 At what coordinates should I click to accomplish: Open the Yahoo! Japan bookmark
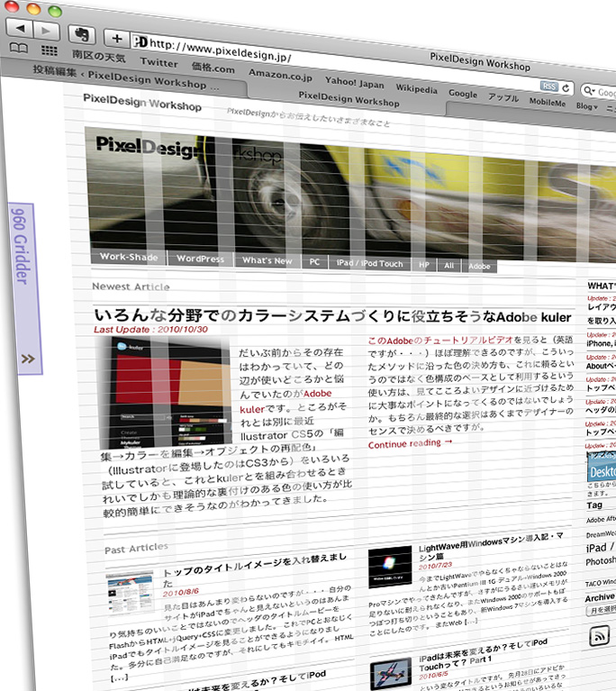point(354,82)
